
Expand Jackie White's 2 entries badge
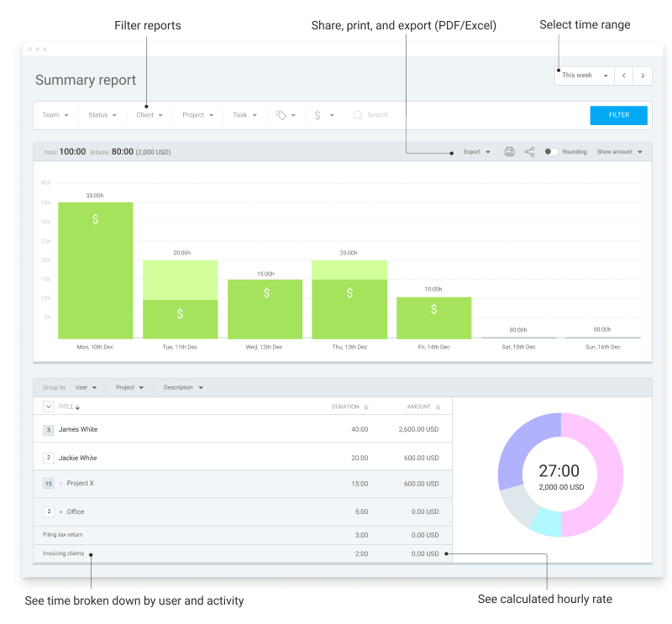(49, 458)
